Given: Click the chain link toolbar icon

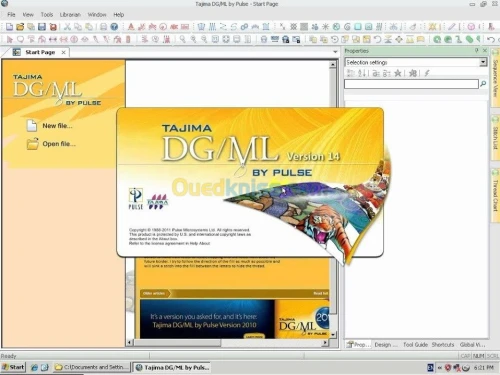Looking at the screenshot, I should tap(244, 27).
